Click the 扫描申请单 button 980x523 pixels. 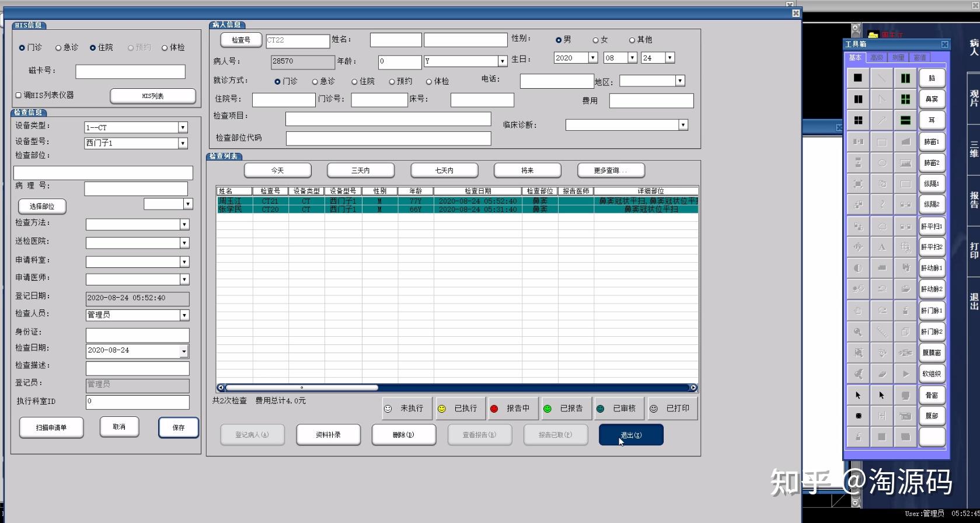pyautogui.click(x=51, y=427)
